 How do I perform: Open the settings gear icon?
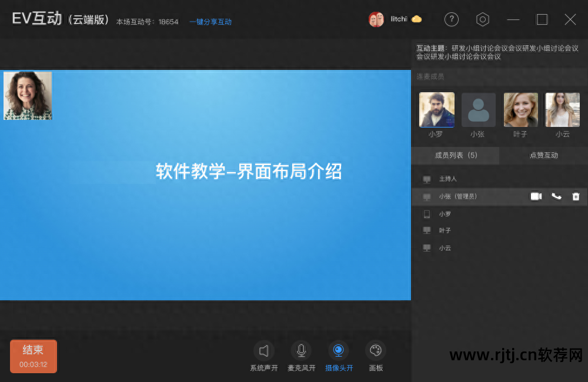[x=482, y=19]
